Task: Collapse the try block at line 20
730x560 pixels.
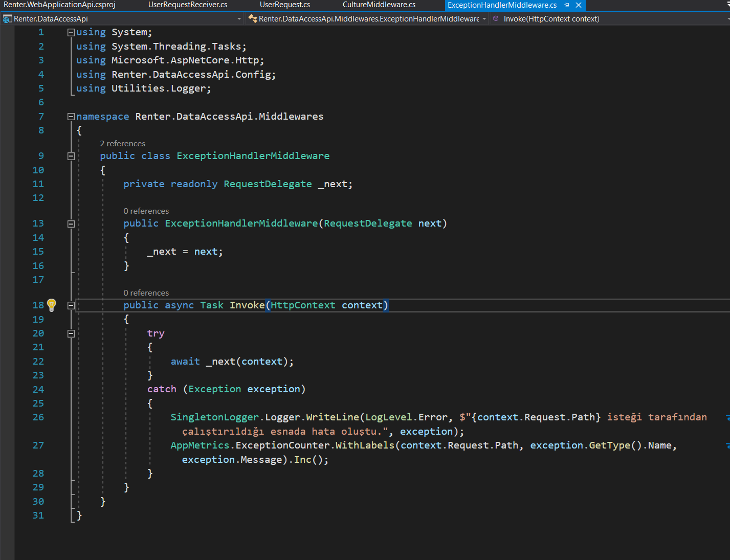Action: [71, 333]
